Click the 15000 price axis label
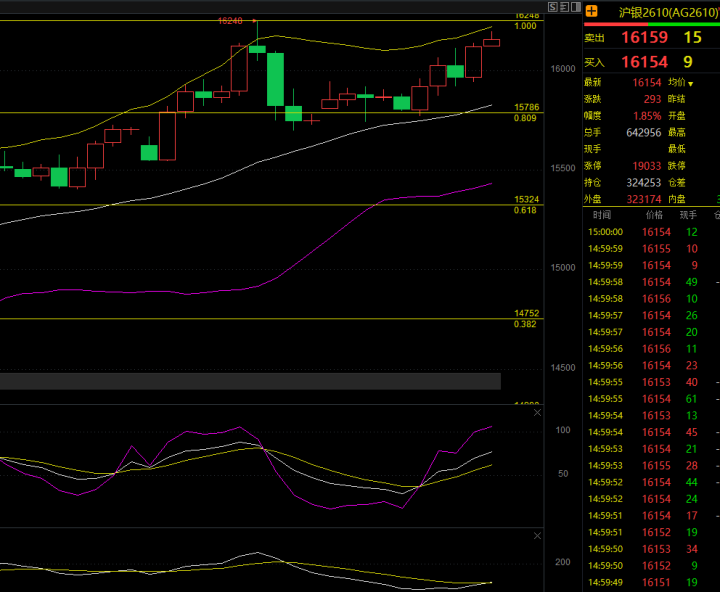This screenshot has height=592, width=720. click(x=563, y=268)
